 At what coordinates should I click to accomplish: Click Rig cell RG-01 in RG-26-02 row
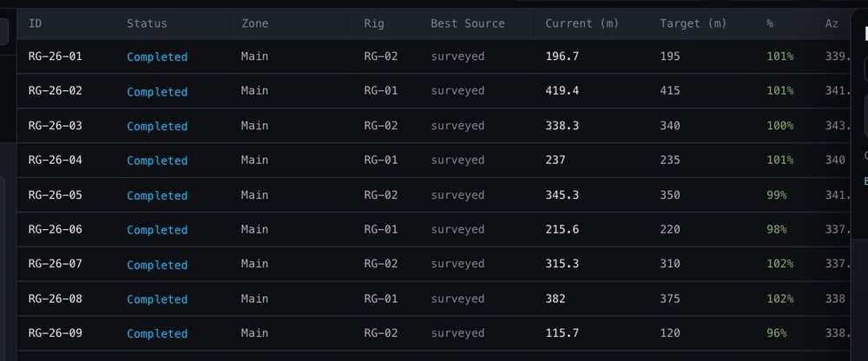click(x=381, y=91)
